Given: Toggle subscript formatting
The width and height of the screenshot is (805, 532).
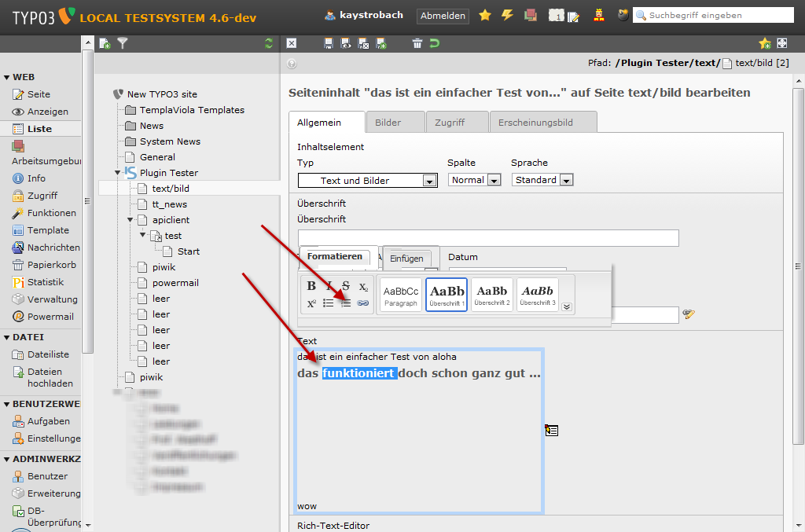Looking at the screenshot, I should 363,286.
